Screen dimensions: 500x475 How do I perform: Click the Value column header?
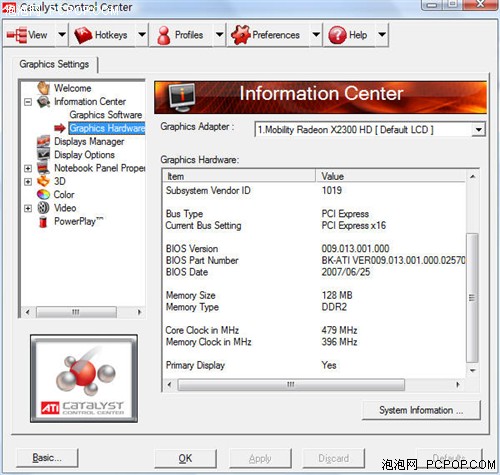click(390, 176)
